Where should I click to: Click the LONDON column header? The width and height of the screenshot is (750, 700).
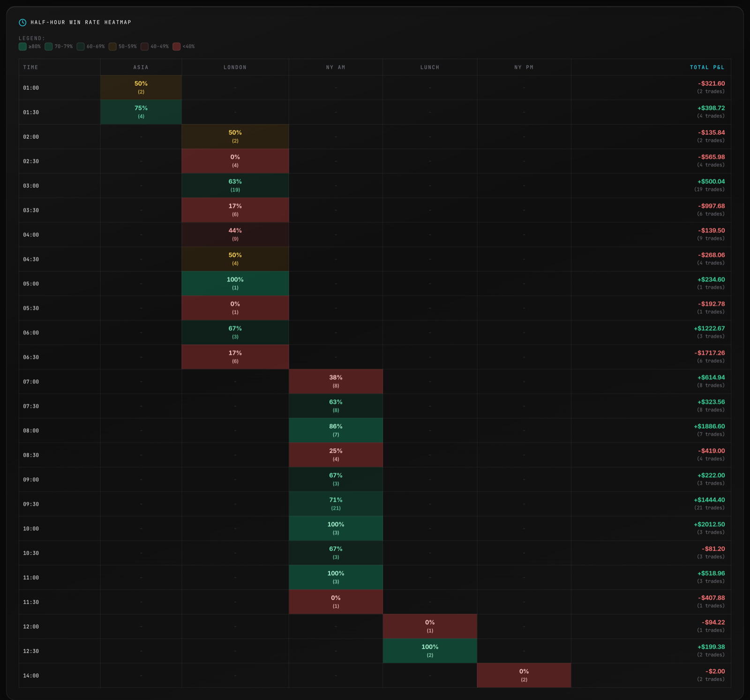pyautogui.click(x=235, y=68)
